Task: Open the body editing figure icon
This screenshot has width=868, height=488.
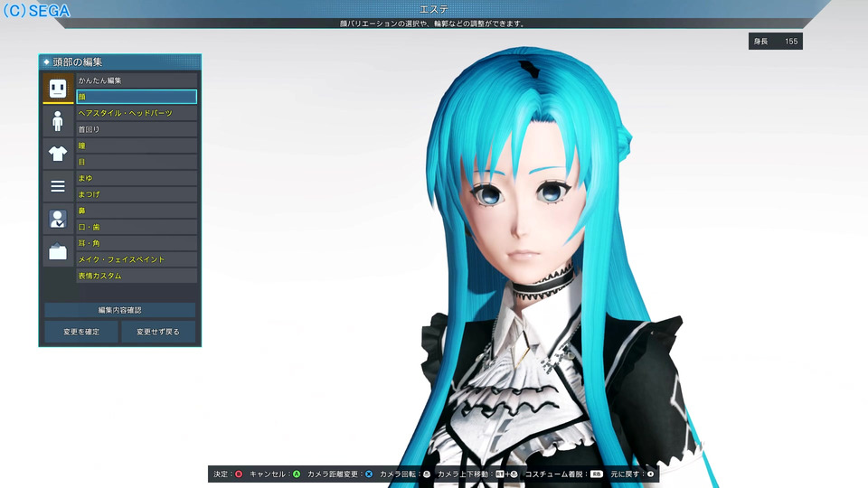Action: point(58,121)
